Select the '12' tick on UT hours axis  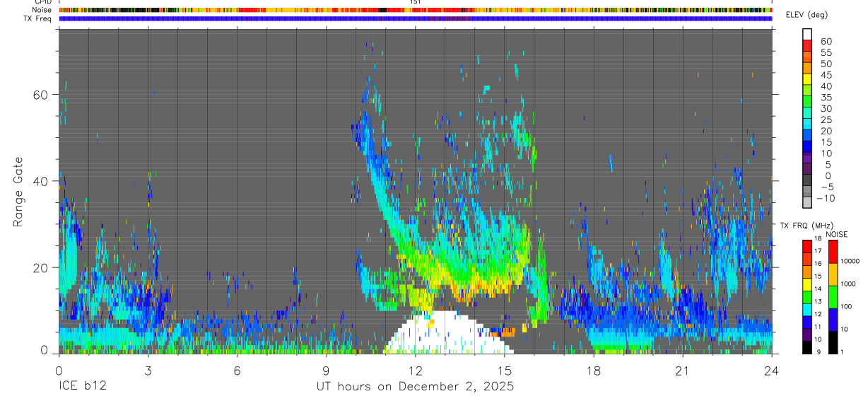pos(416,371)
